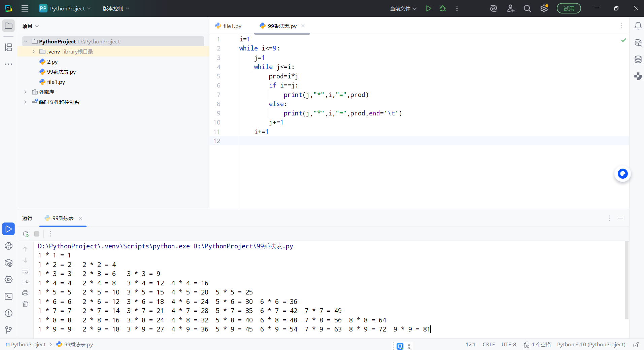Screen dimensions: 644x350
Task: Expand the .venv folder
Action: click(x=33, y=51)
